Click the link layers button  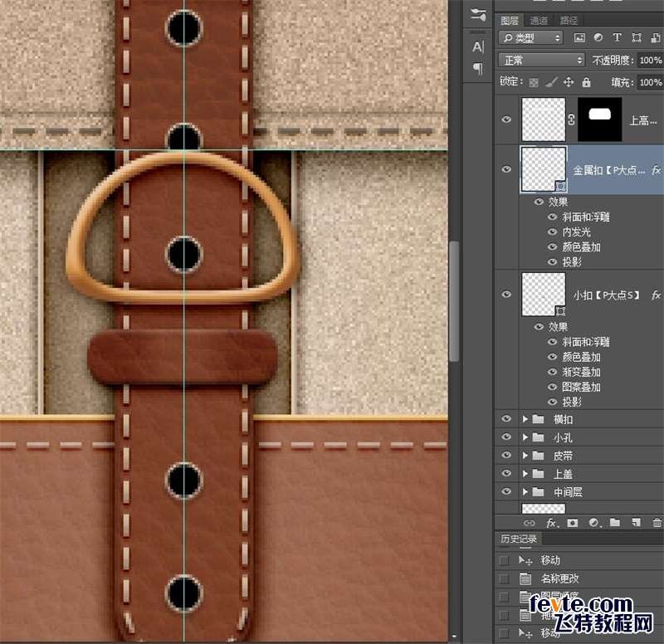[x=530, y=523]
